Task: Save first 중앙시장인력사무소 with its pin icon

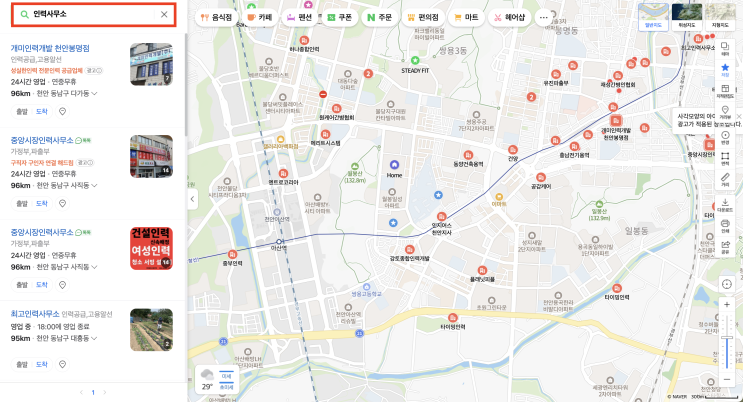Action: (63, 203)
